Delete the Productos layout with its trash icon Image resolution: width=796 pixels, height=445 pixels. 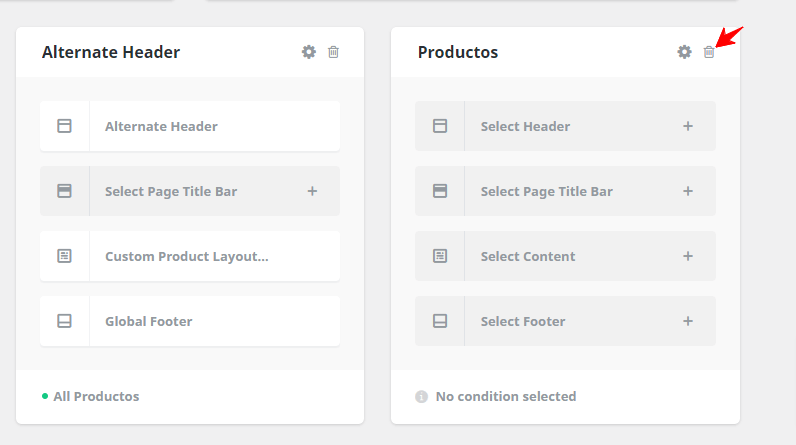pyautogui.click(x=709, y=52)
